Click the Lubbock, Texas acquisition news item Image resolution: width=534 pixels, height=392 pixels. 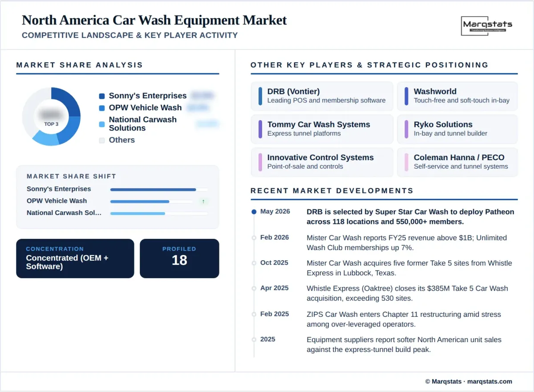coord(409,268)
